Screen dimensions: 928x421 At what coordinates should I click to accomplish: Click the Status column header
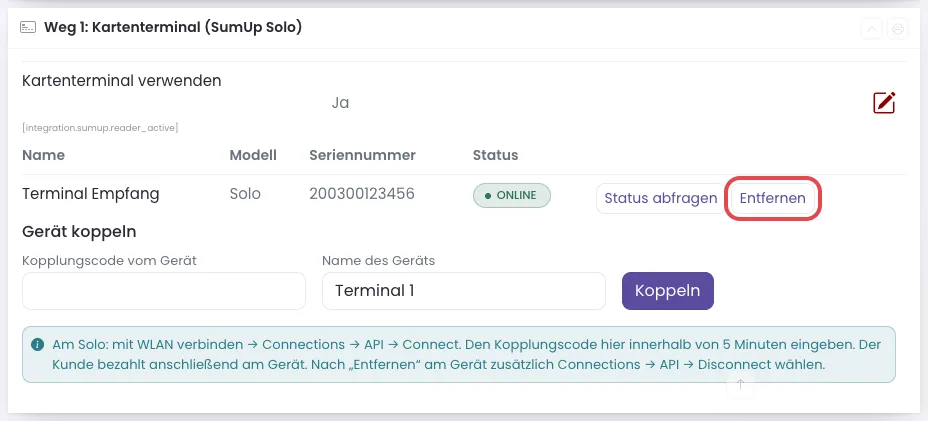coord(495,155)
